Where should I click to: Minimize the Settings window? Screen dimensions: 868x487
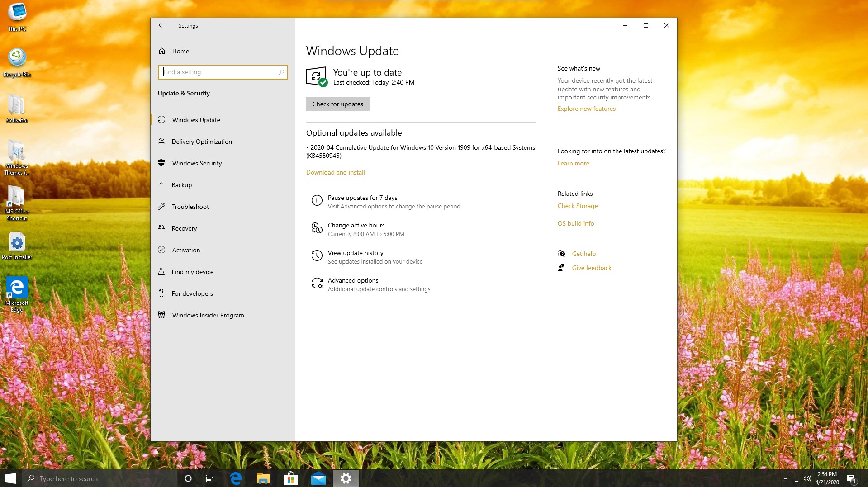[x=625, y=25]
